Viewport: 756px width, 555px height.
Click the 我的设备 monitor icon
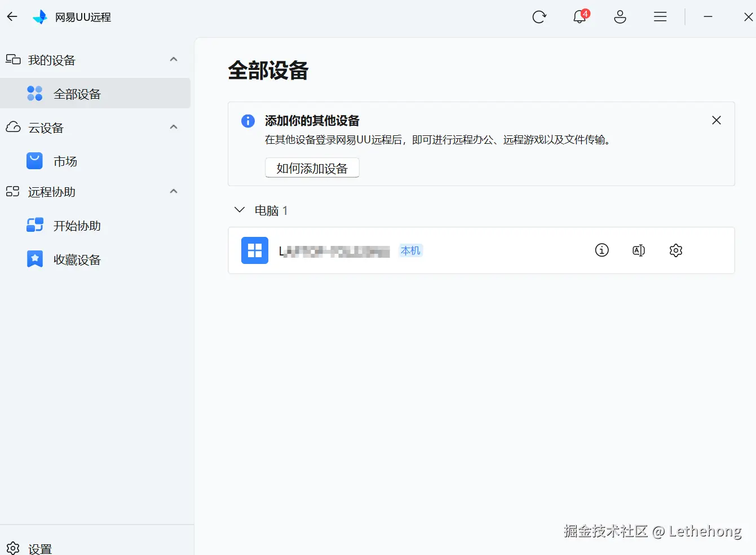coord(13,59)
